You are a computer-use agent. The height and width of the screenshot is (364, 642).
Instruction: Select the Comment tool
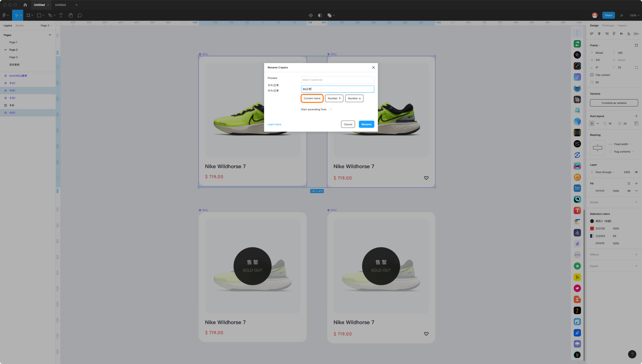point(80,15)
